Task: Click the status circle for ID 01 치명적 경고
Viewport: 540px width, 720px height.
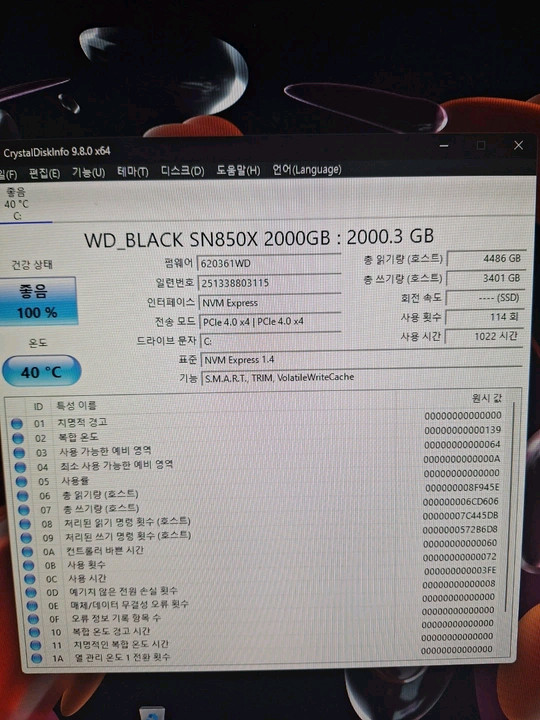Action: [x=17, y=423]
